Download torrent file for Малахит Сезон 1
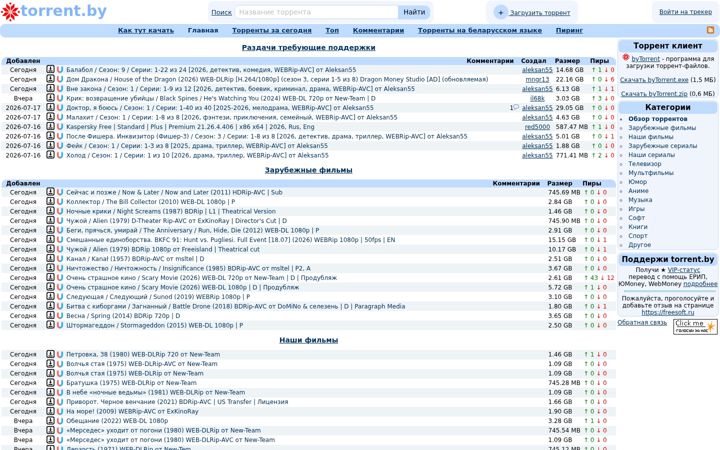 [51, 117]
